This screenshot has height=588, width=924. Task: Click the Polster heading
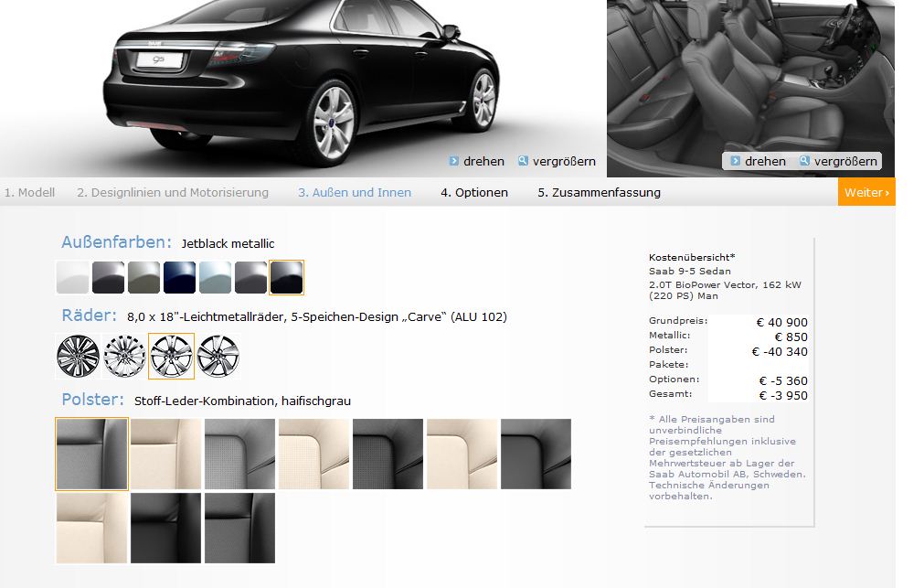pos(93,400)
